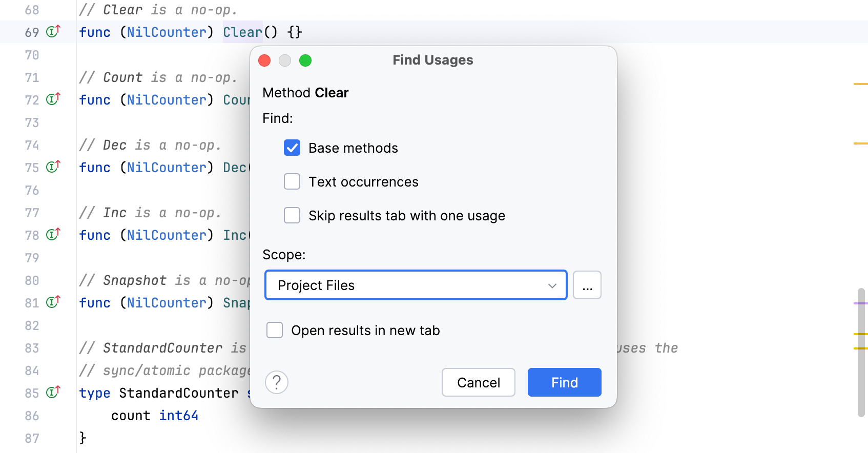Image resolution: width=868 pixels, height=453 pixels.
Task: Click the gutter icon next to Count method
Action: point(54,99)
